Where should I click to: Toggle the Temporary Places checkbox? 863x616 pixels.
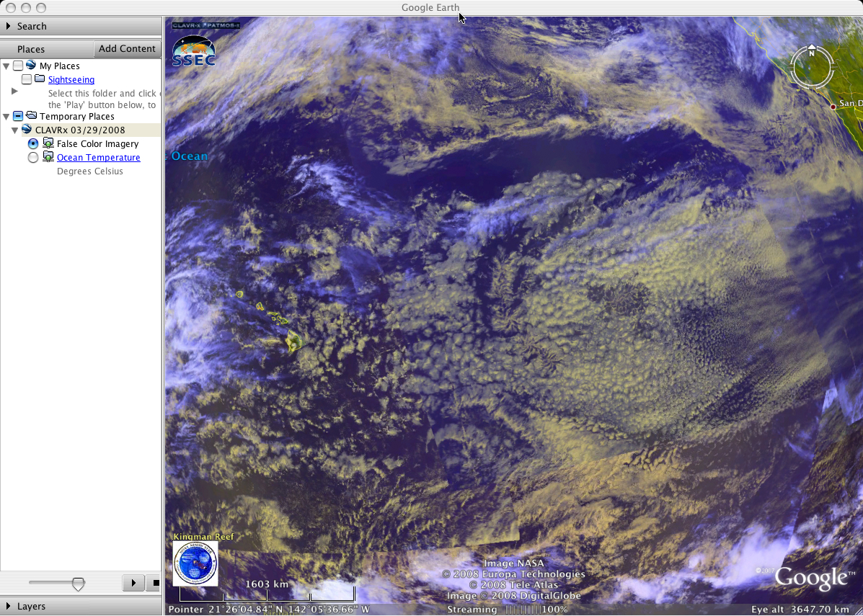18,116
